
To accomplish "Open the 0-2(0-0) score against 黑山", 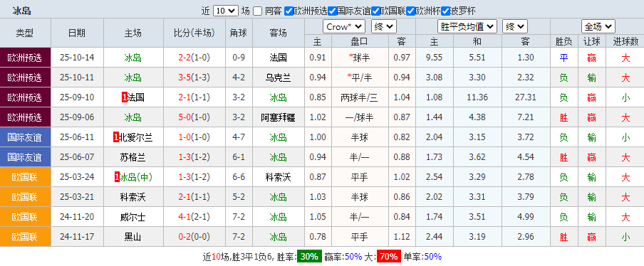I will click(x=194, y=237).
